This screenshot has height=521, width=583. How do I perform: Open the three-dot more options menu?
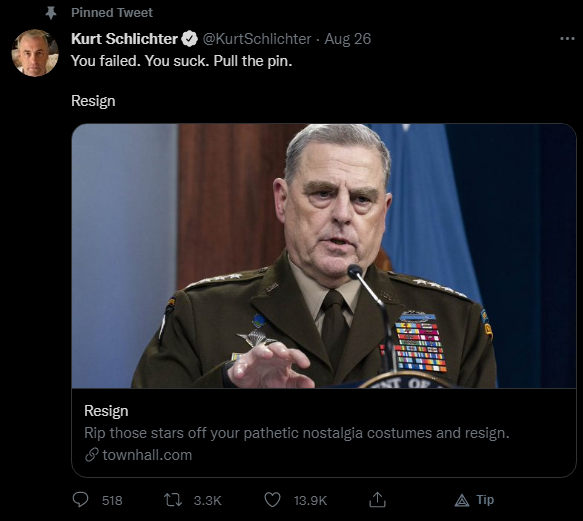tap(567, 39)
